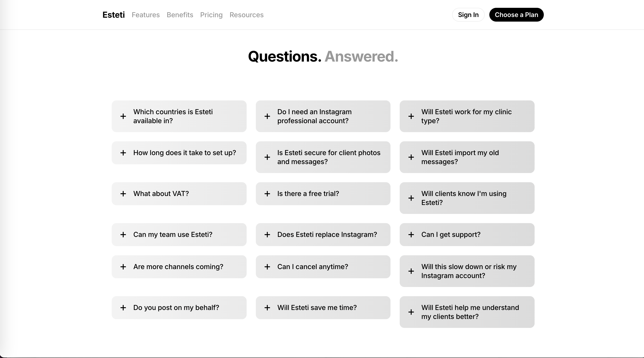Go to Pricing in the top navigation
Image resolution: width=644 pixels, height=358 pixels.
point(211,15)
